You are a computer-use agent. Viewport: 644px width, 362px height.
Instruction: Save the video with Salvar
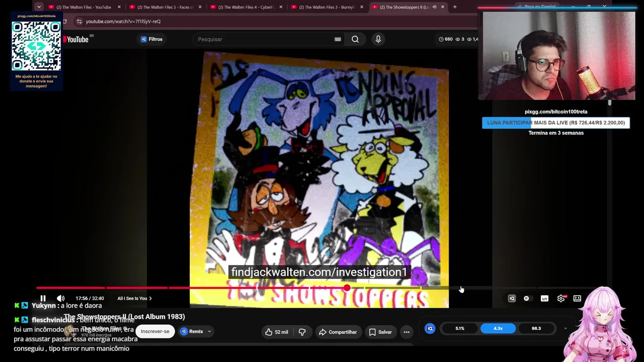(380, 332)
